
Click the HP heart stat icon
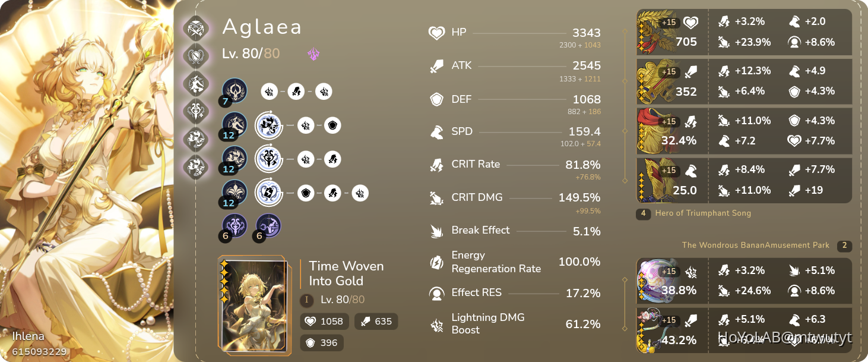[x=436, y=33]
